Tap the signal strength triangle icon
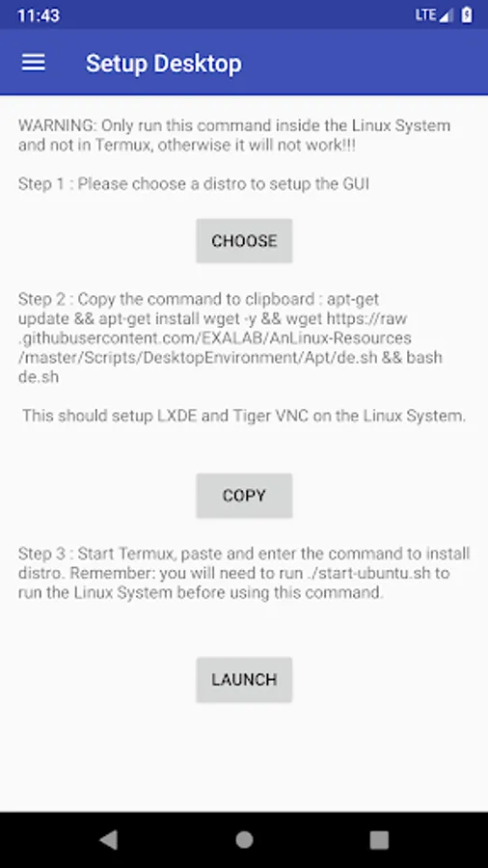This screenshot has width=488, height=868. (x=446, y=15)
